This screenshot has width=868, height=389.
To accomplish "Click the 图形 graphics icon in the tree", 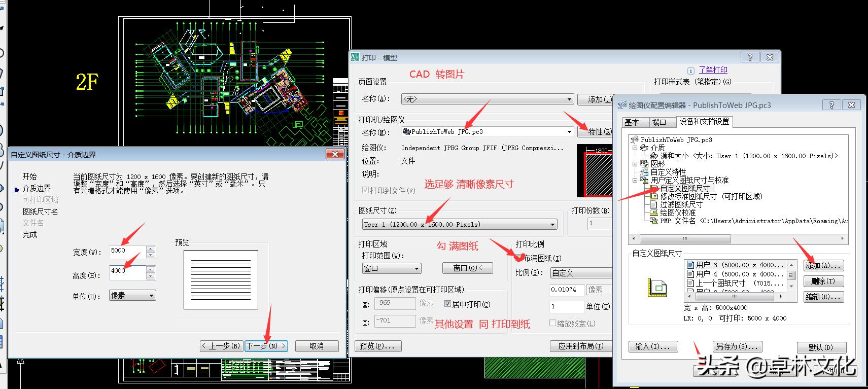I will (644, 164).
